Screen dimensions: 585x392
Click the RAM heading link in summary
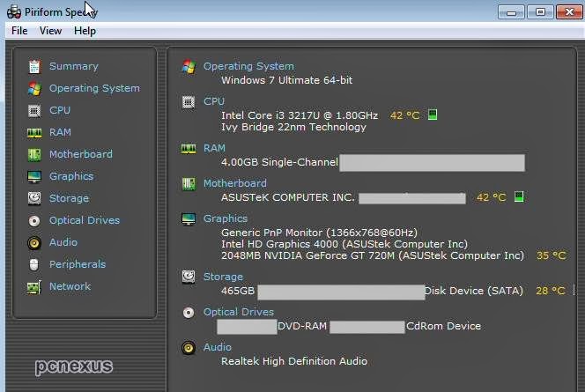point(214,148)
